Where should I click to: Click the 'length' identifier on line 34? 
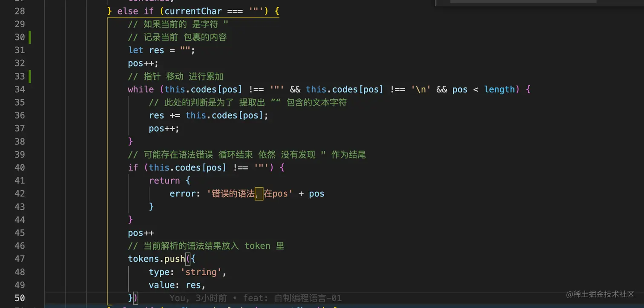click(x=500, y=89)
